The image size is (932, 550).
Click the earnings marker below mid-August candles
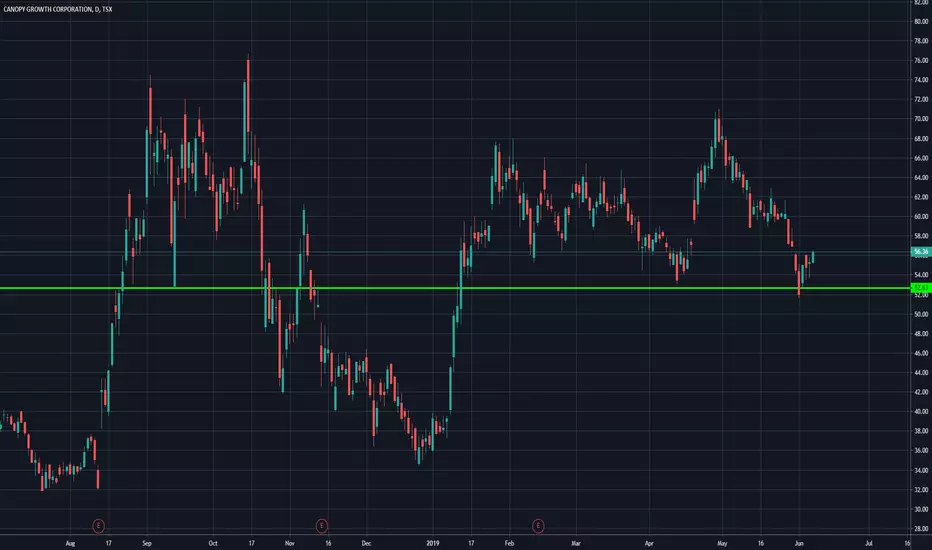click(99, 526)
